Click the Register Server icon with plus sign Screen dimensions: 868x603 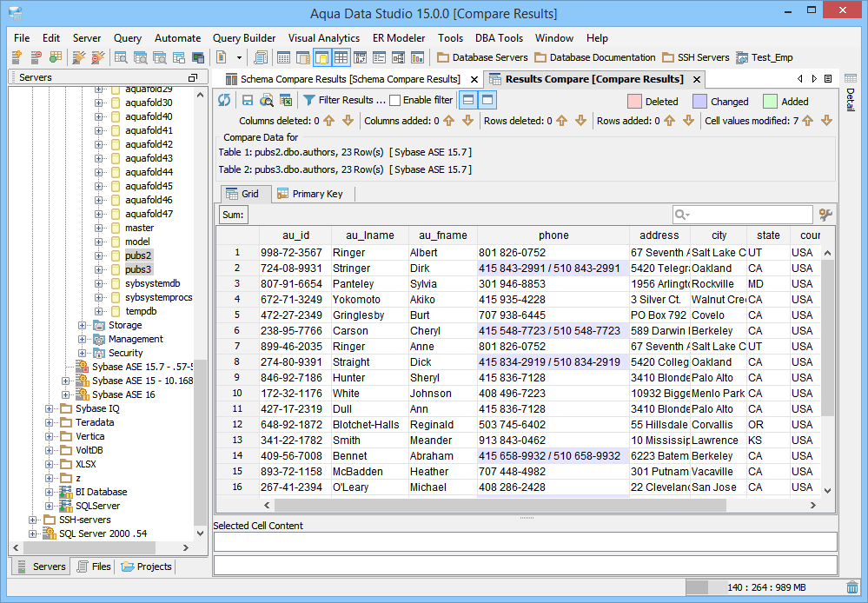(17, 57)
